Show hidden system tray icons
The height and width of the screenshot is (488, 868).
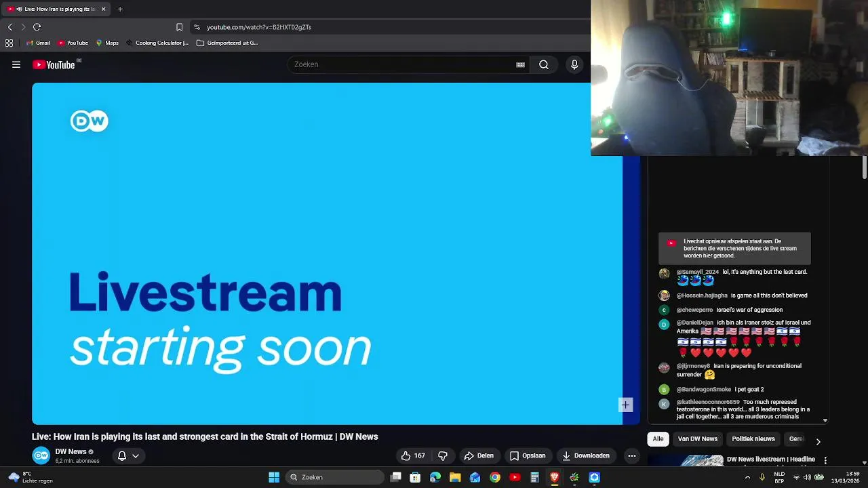pos(747,477)
